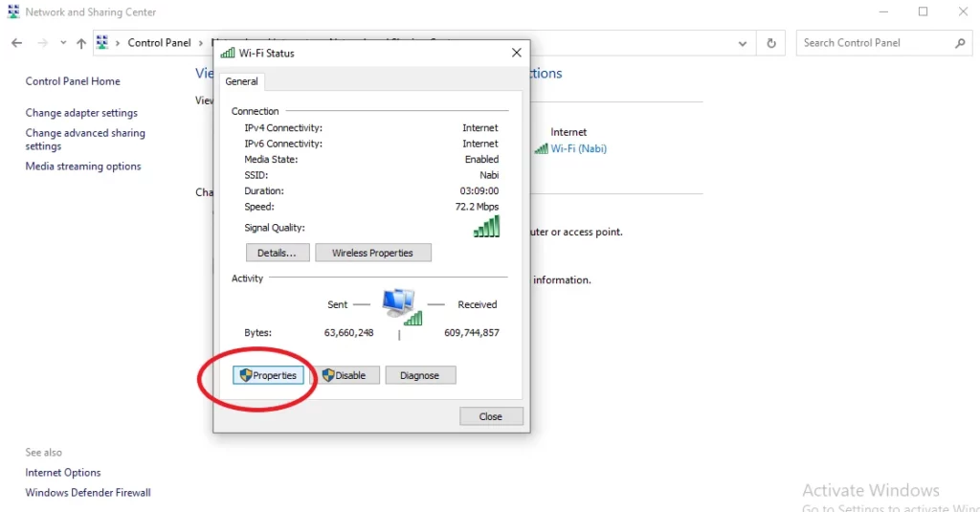Click the Wi-Fi signal icon in dialog title
The width and height of the screenshot is (980, 512).
(228, 54)
